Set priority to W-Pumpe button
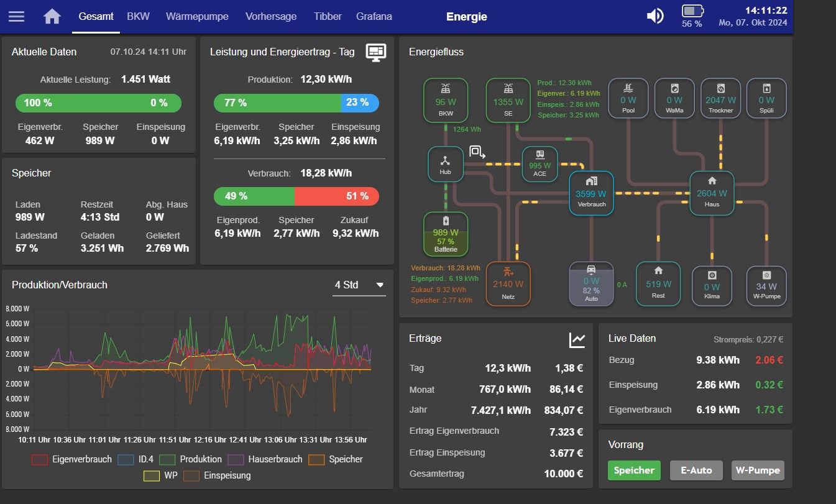Screen dimensions: 836x504 point(758,470)
